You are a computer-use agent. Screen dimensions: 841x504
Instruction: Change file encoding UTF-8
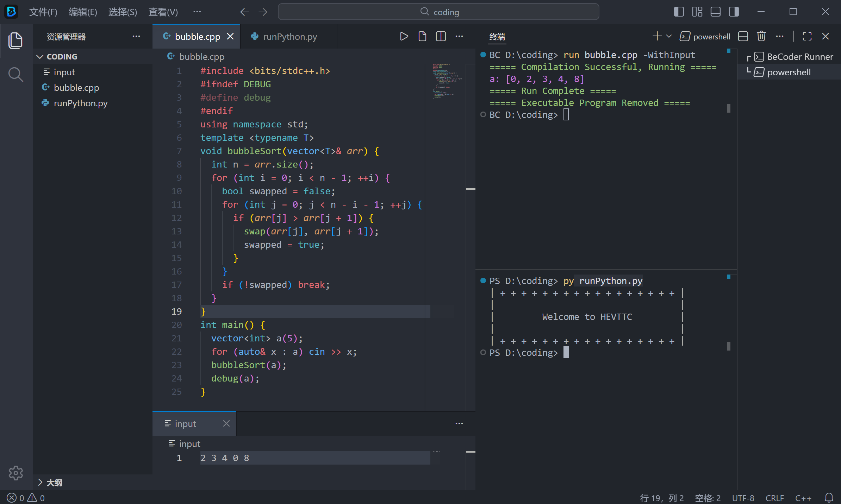(x=743, y=498)
